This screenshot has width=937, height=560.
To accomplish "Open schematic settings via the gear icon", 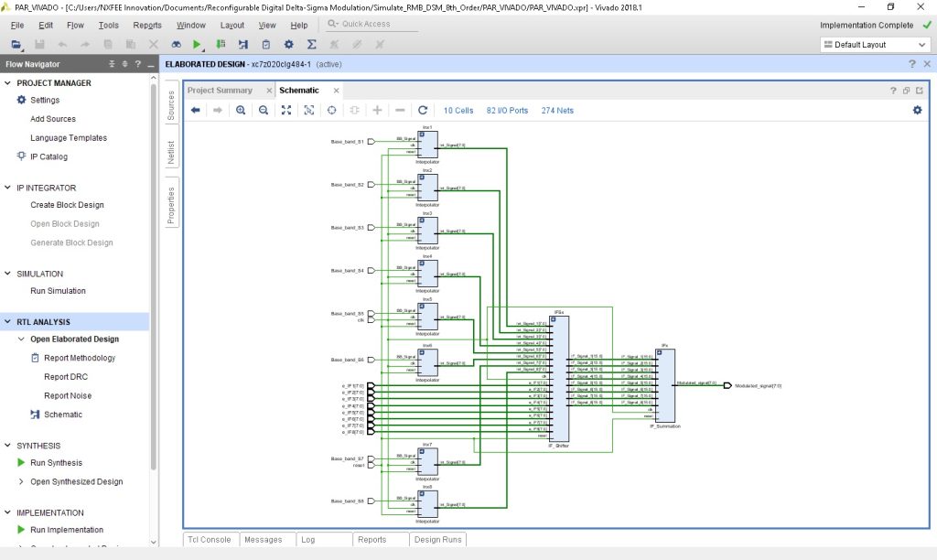I will 917,110.
